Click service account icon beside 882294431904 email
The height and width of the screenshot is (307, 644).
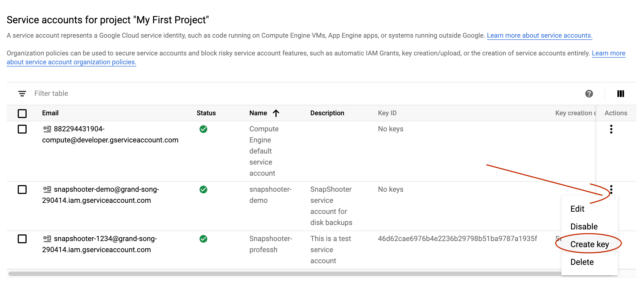[x=47, y=129]
